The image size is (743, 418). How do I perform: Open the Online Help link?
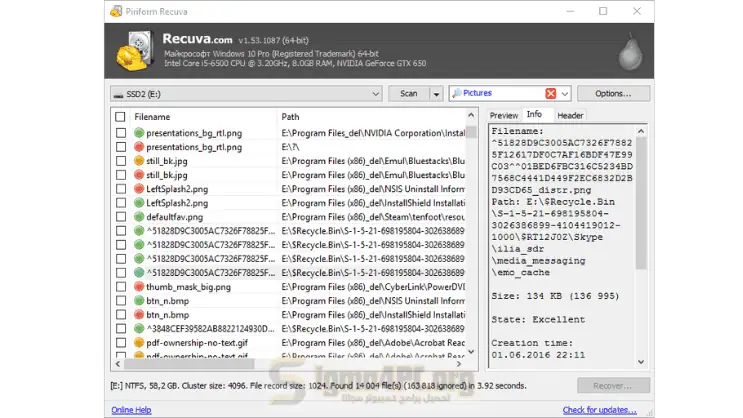click(x=131, y=410)
